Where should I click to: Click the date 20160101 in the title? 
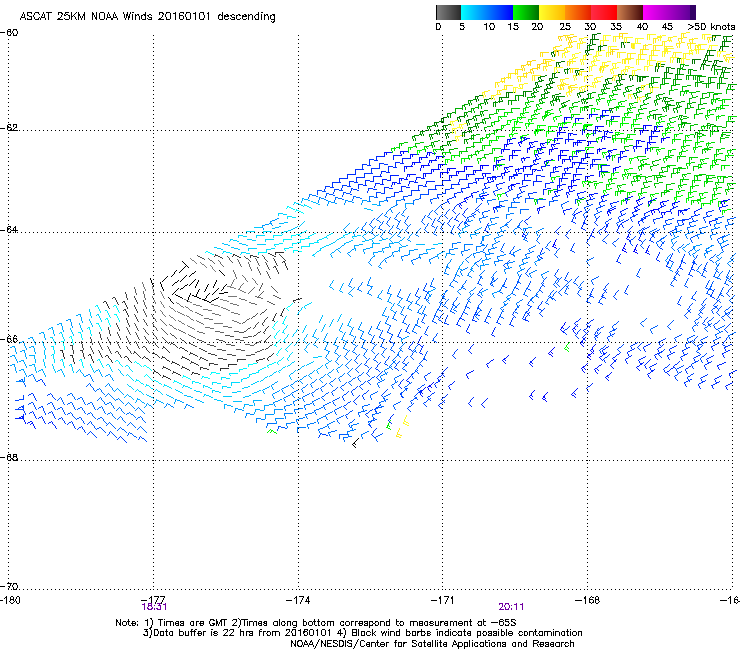click(x=184, y=16)
